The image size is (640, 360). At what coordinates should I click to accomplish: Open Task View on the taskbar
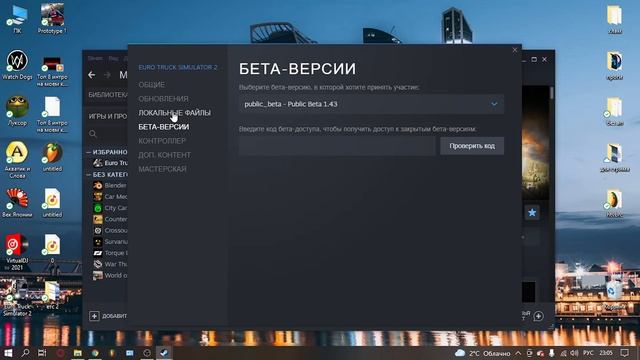42,353
